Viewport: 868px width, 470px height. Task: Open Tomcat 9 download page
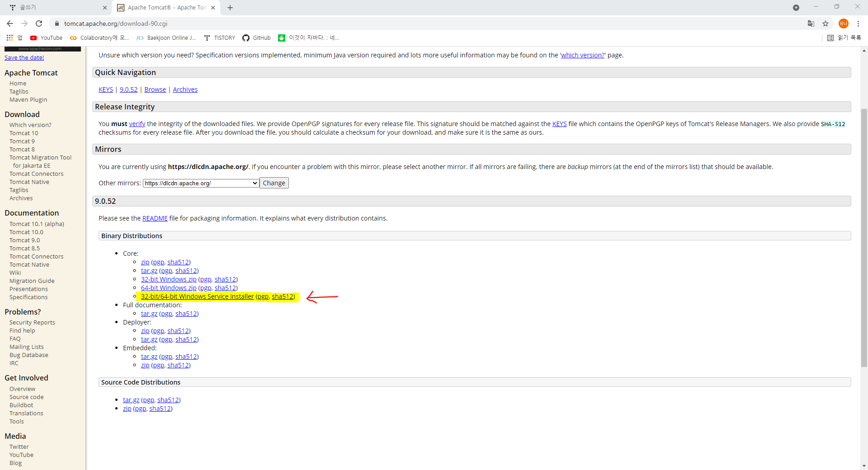point(22,141)
